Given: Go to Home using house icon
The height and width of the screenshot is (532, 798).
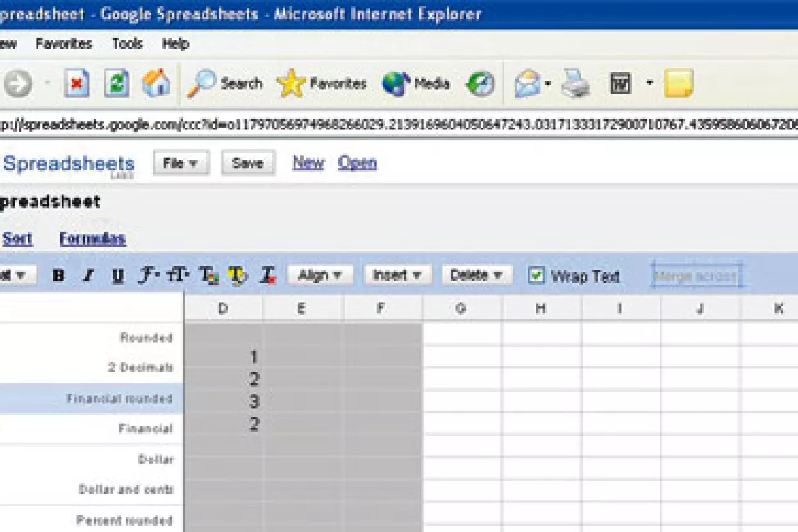Looking at the screenshot, I should coord(156,84).
